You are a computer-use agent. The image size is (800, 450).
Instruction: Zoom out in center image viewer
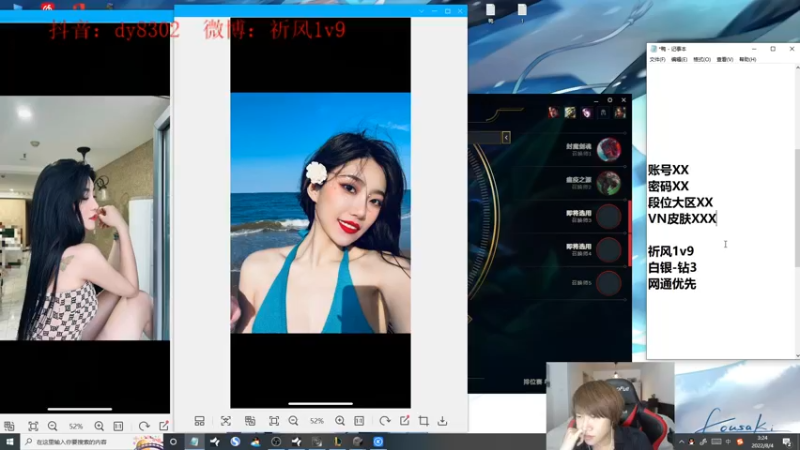(x=293, y=421)
